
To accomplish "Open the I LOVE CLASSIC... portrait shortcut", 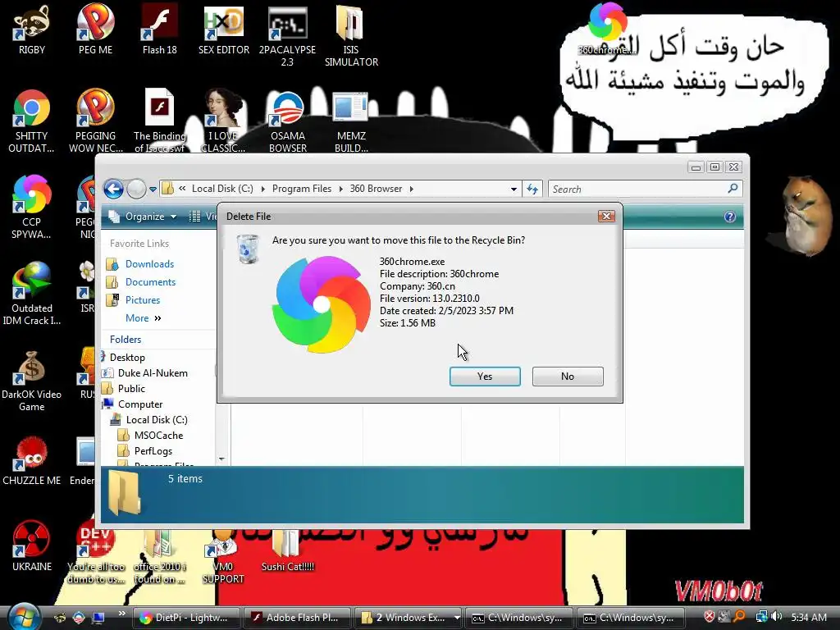I will click(x=223, y=122).
